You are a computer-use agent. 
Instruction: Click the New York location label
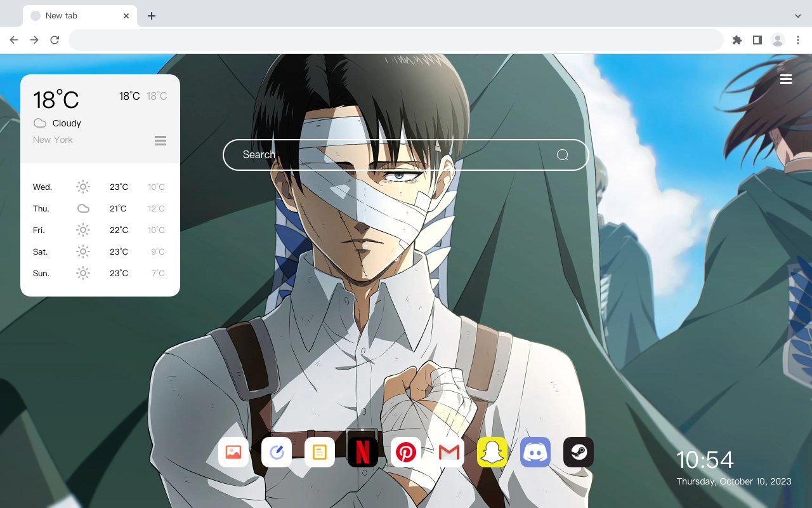(x=53, y=140)
